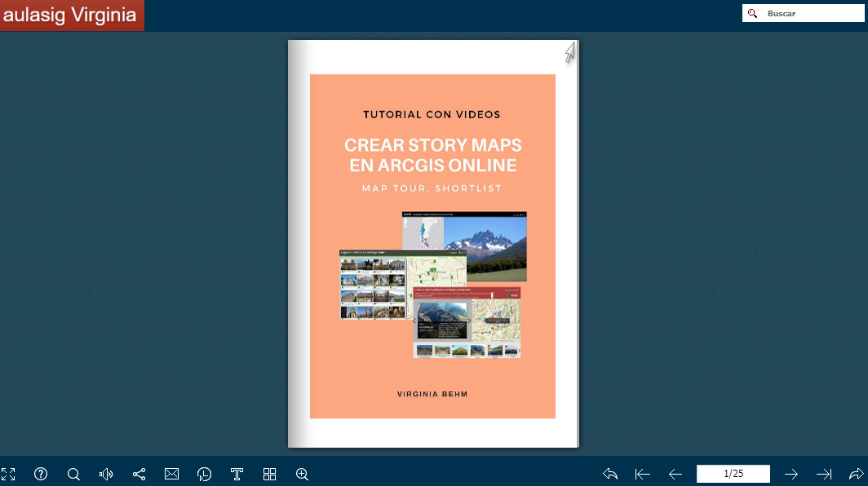Open the share icon
This screenshot has height=486, width=868.
(x=139, y=475)
